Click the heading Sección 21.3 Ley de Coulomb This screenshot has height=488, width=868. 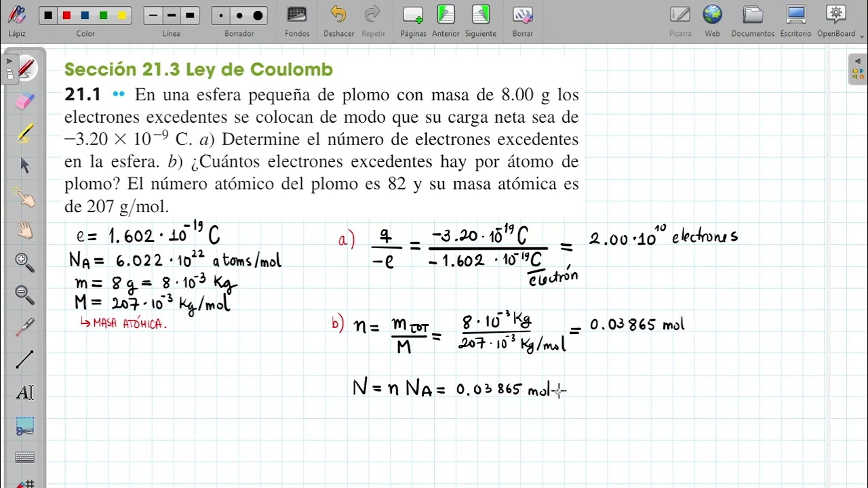point(199,69)
